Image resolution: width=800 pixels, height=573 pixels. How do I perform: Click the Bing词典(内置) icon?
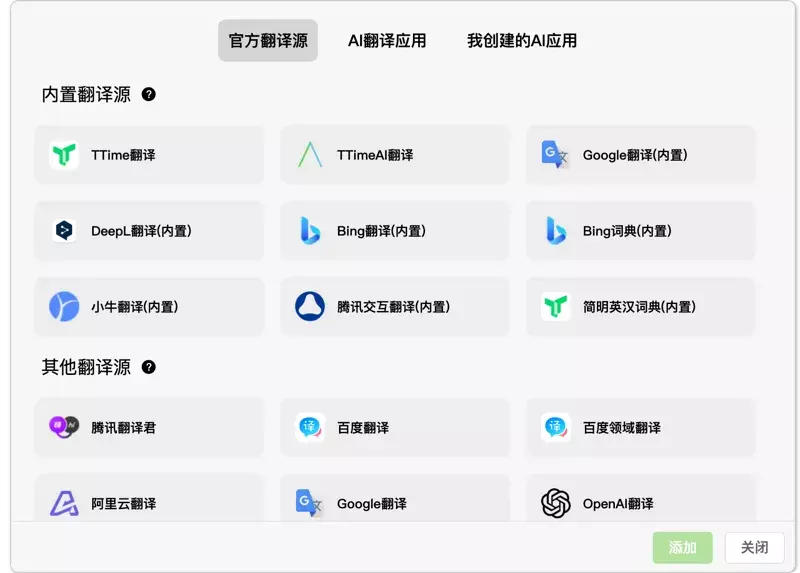click(556, 231)
